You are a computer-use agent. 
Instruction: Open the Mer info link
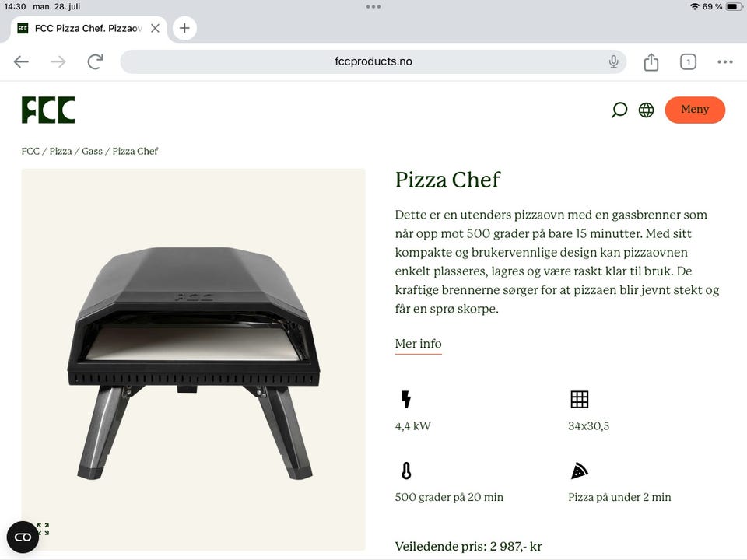pyautogui.click(x=418, y=344)
